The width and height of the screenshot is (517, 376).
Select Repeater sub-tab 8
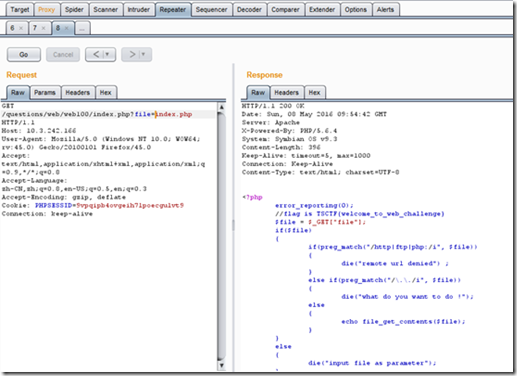[x=58, y=28]
